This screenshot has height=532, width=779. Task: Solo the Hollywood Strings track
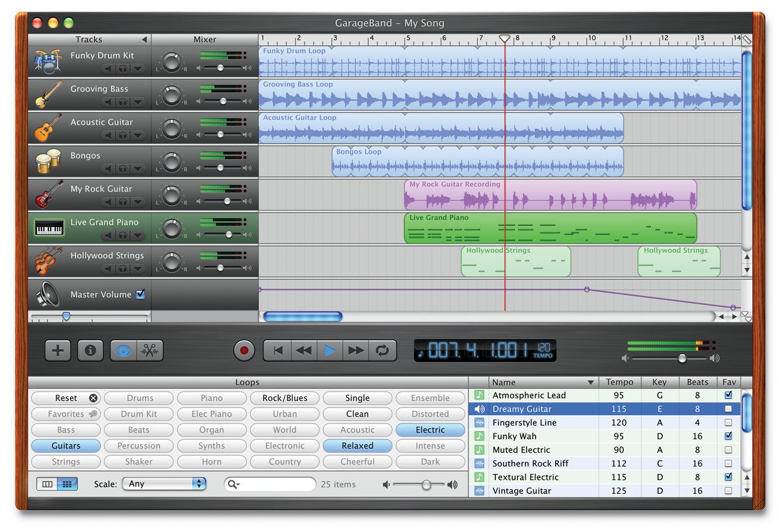tap(123, 269)
